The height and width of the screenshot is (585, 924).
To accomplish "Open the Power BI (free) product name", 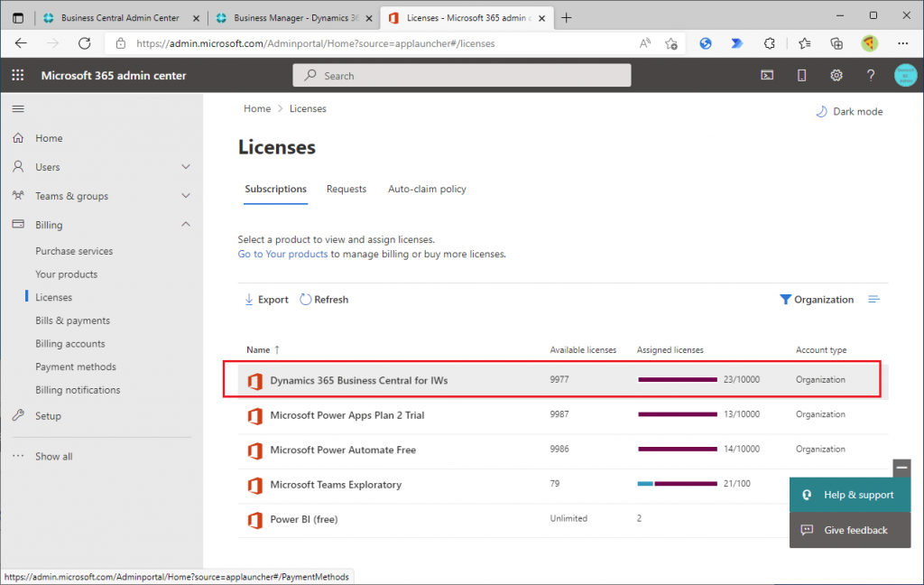I will pos(303,519).
